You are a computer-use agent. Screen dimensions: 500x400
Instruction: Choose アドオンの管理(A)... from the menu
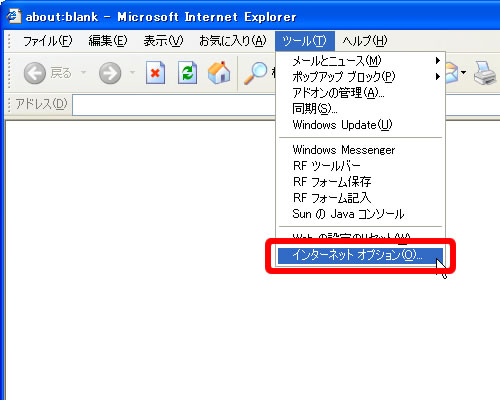[361, 93]
